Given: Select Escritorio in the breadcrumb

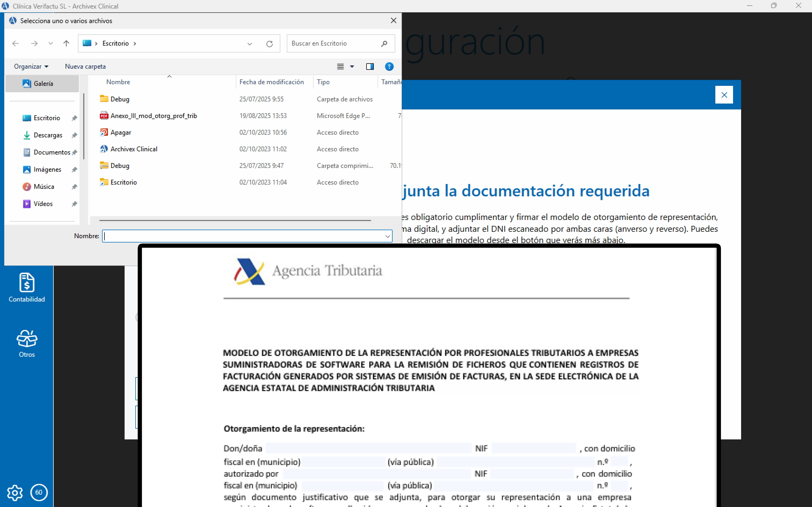Looking at the screenshot, I should click(115, 43).
